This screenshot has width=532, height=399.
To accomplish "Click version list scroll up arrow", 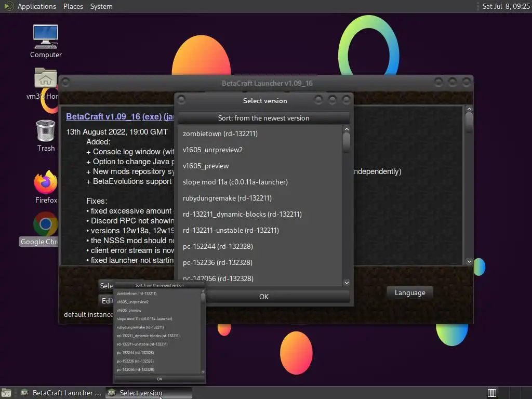I will pos(347,129).
